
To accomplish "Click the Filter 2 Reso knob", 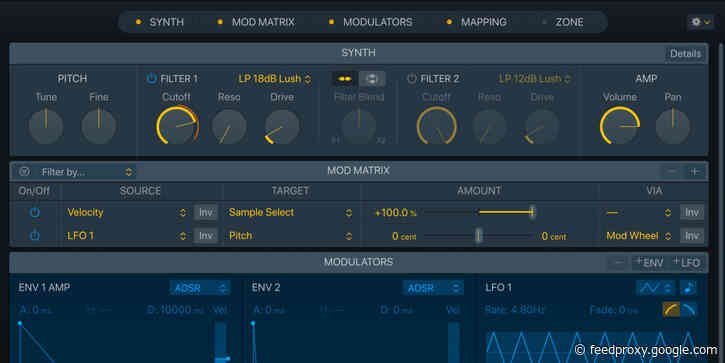I will click(x=489, y=126).
